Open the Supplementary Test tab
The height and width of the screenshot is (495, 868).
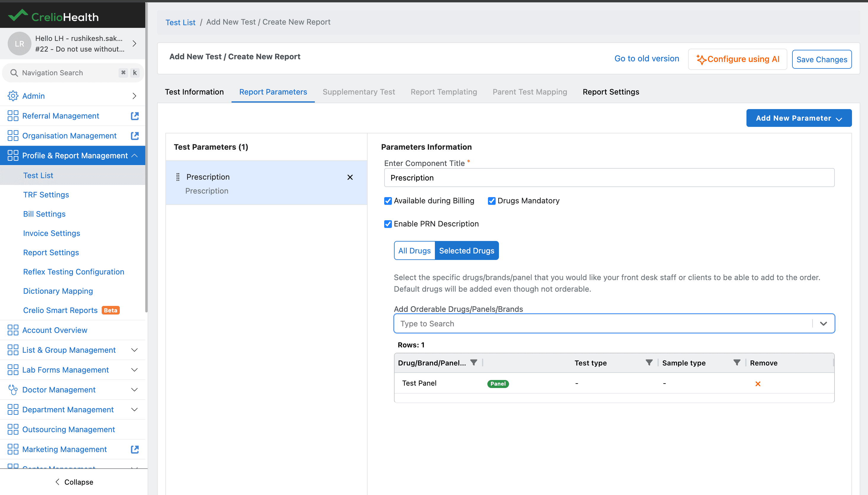tap(359, 92)
